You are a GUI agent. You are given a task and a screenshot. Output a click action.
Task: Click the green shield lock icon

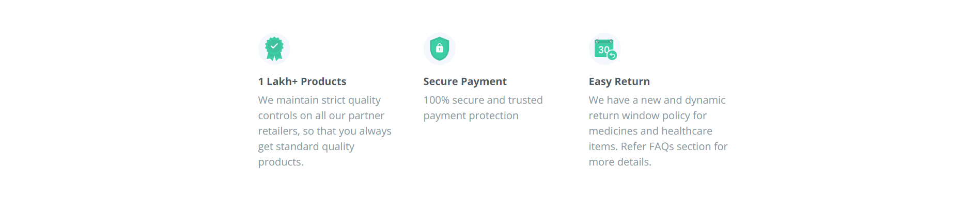(x=440, y=48)
